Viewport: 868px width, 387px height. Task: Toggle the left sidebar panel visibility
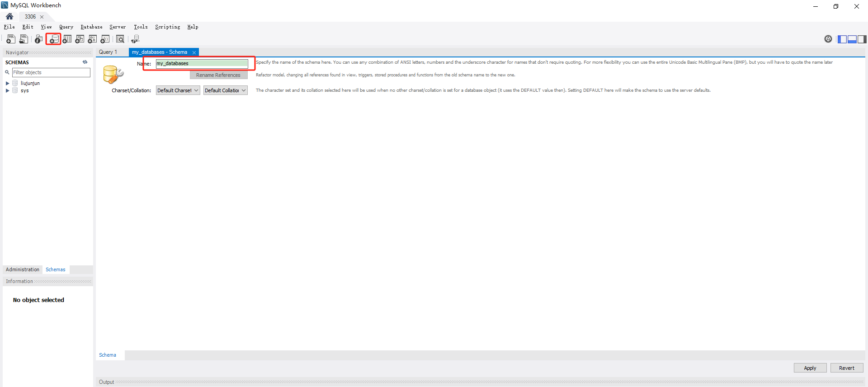click(842, 39)
